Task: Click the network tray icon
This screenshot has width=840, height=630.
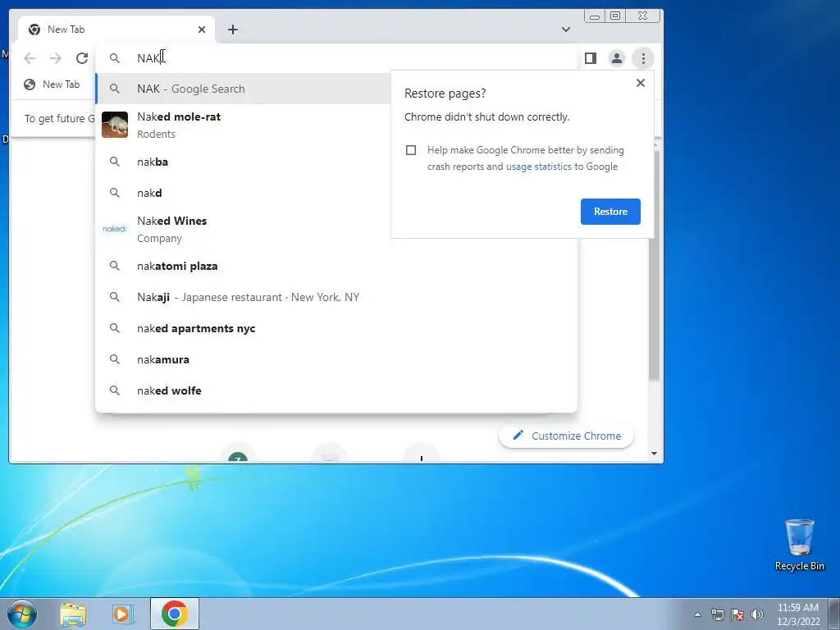Action: coord(717,614)
